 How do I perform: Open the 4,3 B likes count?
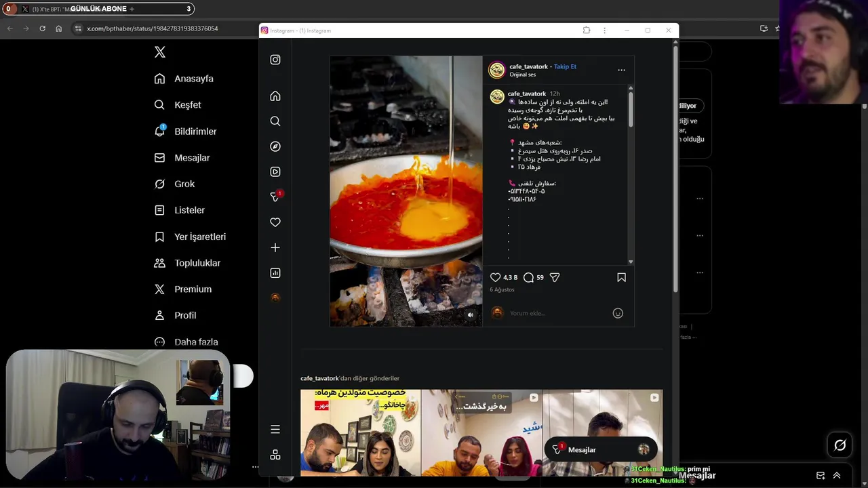[511, 277]
